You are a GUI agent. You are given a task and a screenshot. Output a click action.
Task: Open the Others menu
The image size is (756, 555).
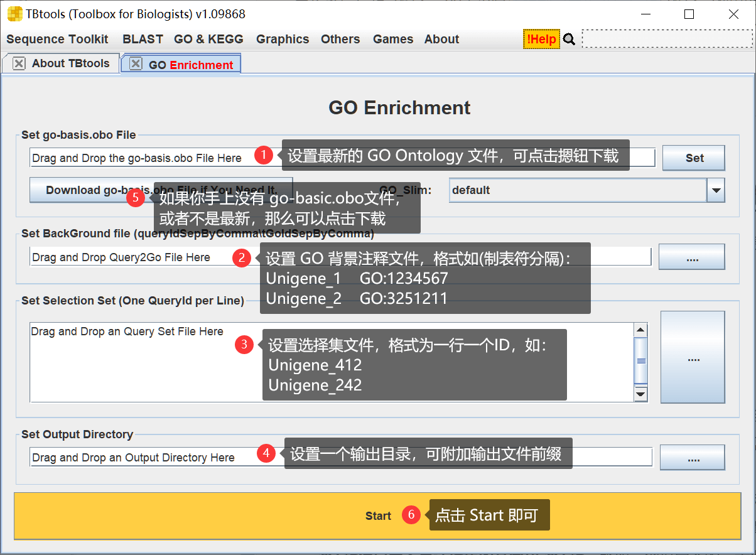point(340,39)
